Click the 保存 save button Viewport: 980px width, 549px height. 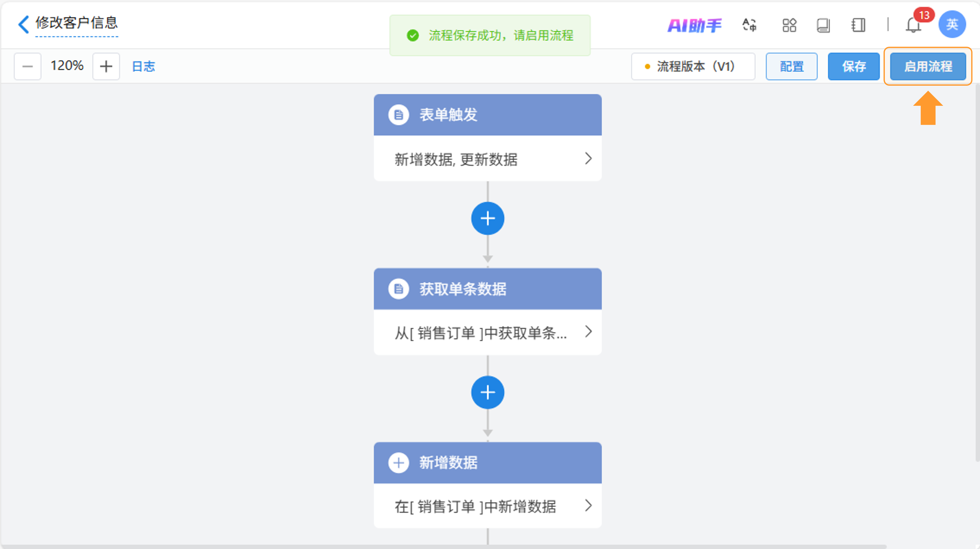pos(853,66)
